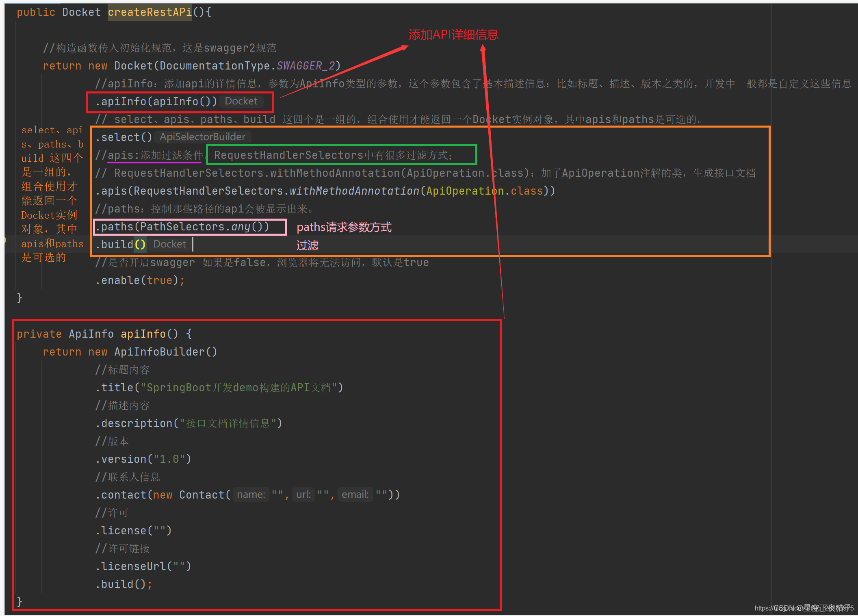Viewport: 858px width, 616px height.
Task: Click the .licenseUrl("") call
Action: (143, 566)
